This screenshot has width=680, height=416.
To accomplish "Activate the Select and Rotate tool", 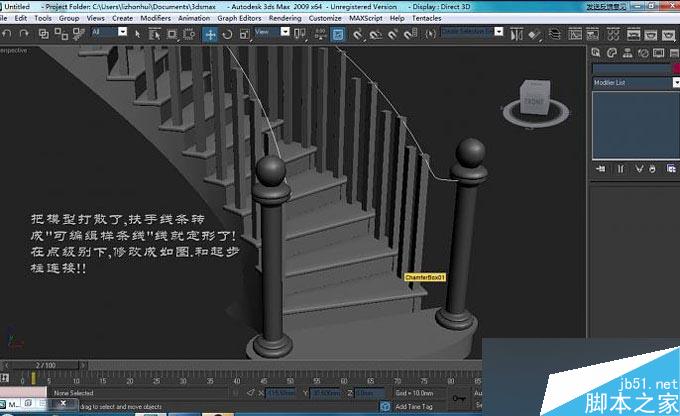I will tap(227, 34).
